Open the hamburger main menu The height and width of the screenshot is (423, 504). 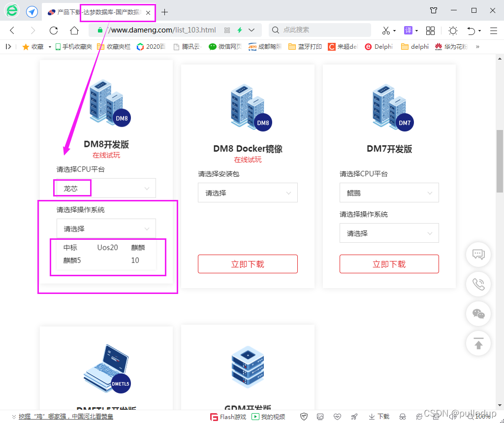point(493,31)
